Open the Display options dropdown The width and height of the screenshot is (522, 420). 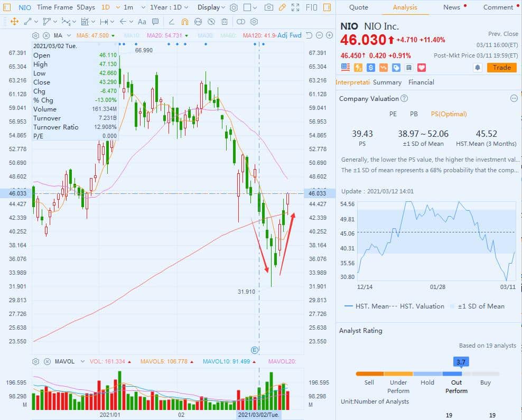211,7
